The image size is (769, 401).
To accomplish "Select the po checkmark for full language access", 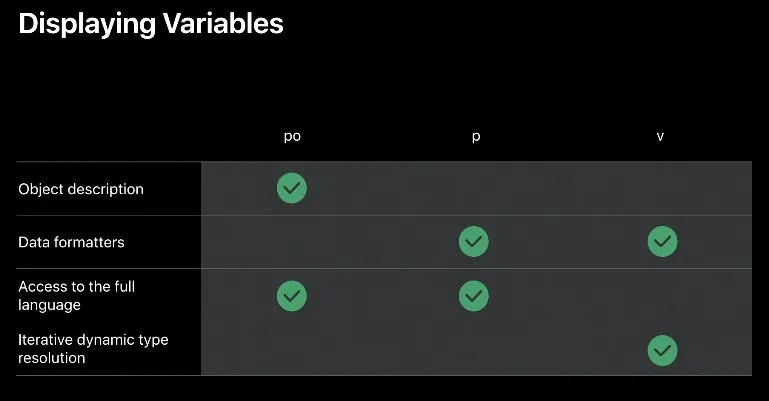I will [292, 295].
